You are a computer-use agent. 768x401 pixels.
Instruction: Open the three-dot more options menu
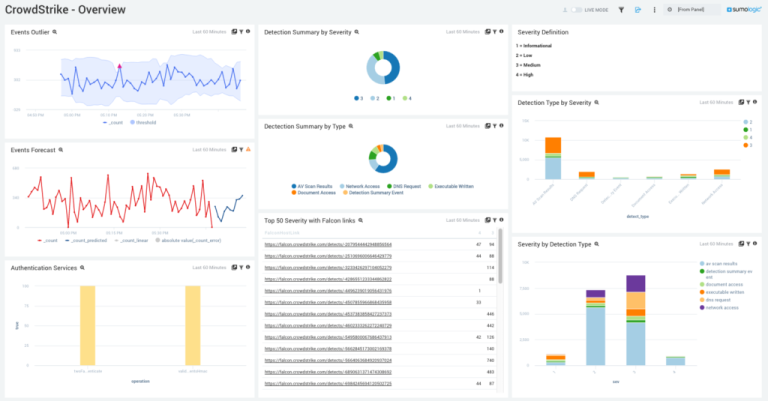(x=654, y=10)
